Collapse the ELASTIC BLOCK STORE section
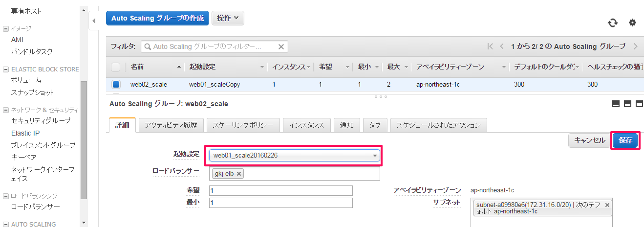The height and width of the screenshot is (230, 644). (x=6, y=69)
